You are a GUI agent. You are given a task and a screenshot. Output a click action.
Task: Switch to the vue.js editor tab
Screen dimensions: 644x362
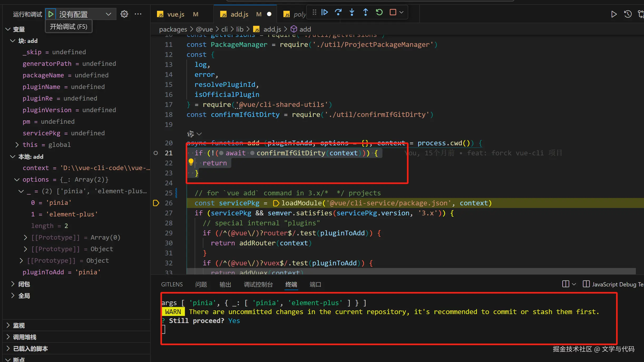pos(176,14)
